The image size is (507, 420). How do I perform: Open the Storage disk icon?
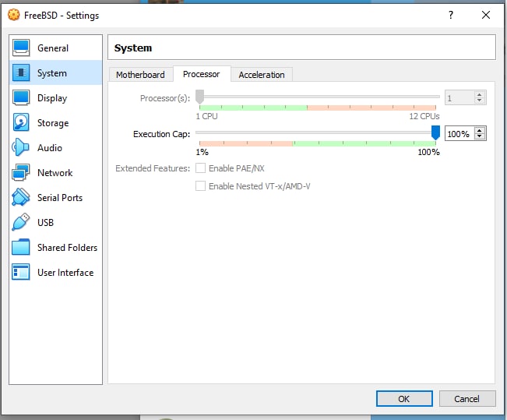pyautogui.click(x=21, y=122)
